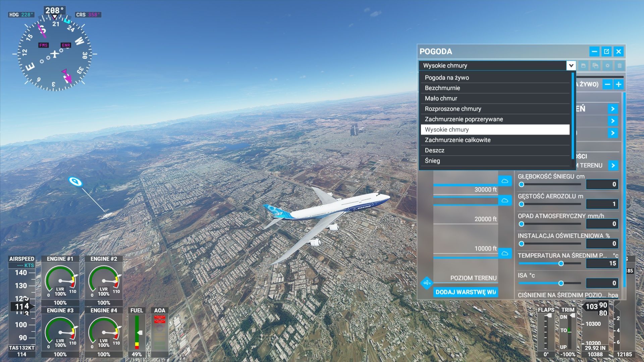Adjust the Gęstość aerozolu slider handle
Viewport: 644px width, 362px height.
(x=521, y=204)
